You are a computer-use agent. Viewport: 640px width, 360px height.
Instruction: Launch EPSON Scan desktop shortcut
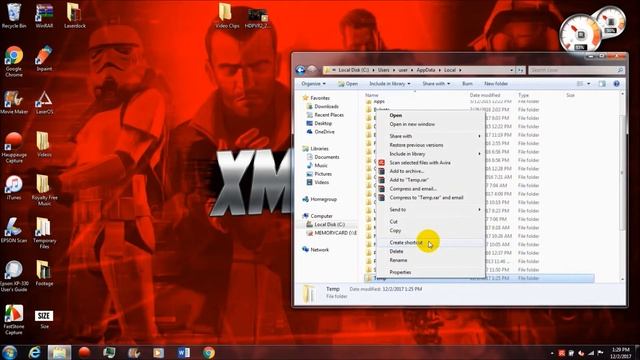pyautogui.click(x=14, y=231)
